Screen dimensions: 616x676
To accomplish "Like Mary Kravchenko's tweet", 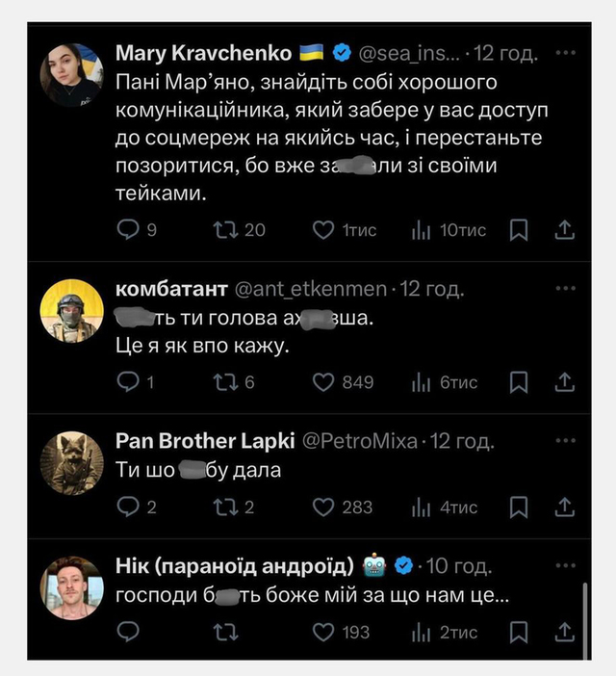I will pos(323,230).
